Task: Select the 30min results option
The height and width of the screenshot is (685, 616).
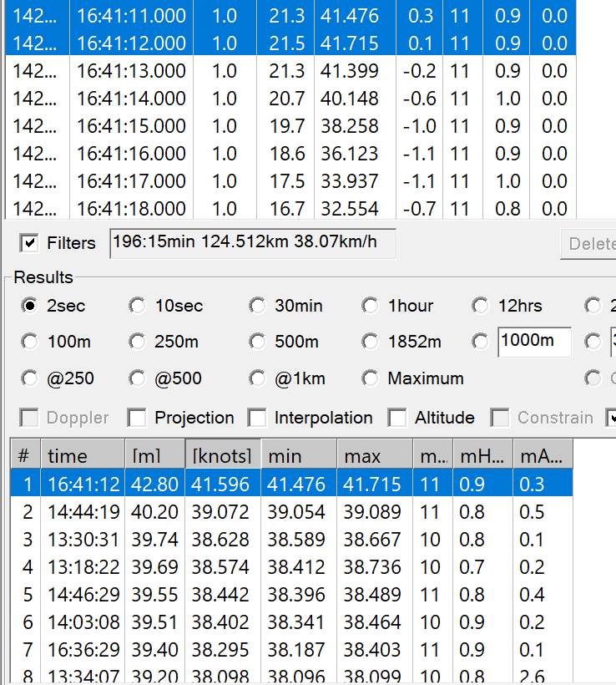Action: click(257, 306)
